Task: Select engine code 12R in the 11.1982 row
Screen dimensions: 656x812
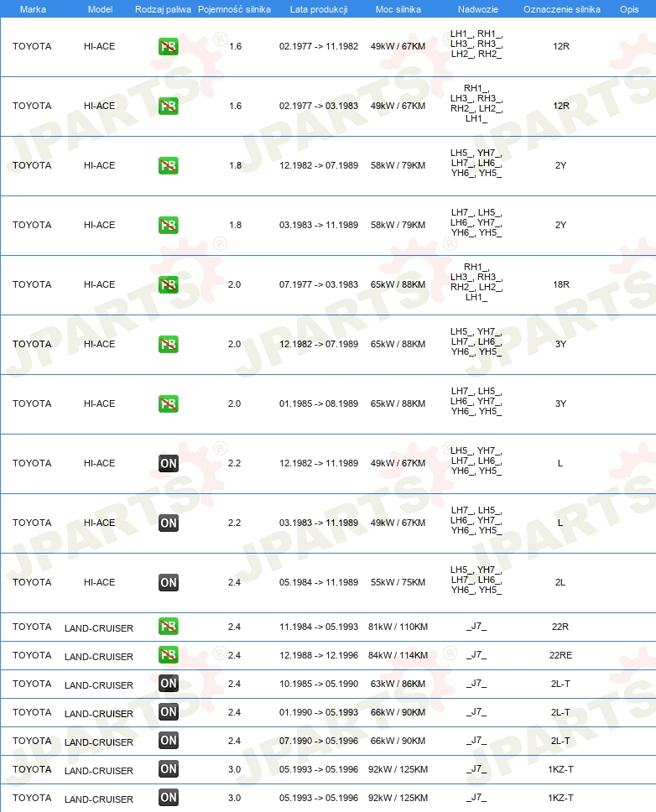Action: coord(560,46)
